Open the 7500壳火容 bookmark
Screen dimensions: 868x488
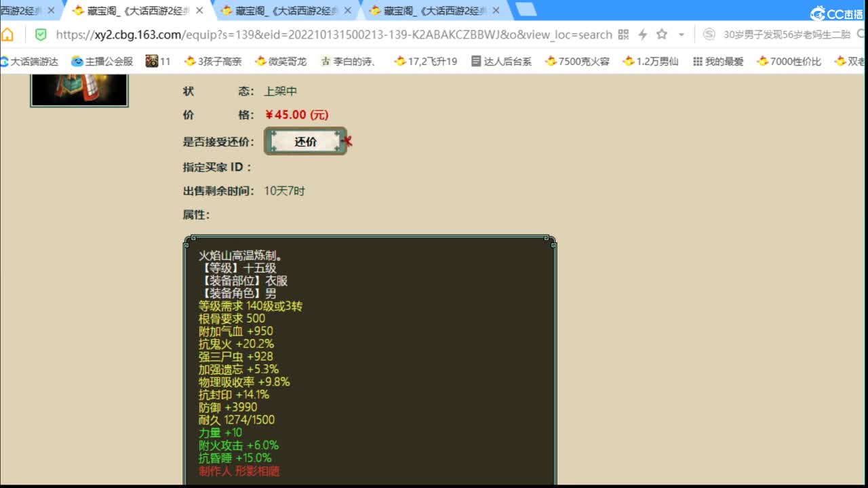click(x=578, y=61)
